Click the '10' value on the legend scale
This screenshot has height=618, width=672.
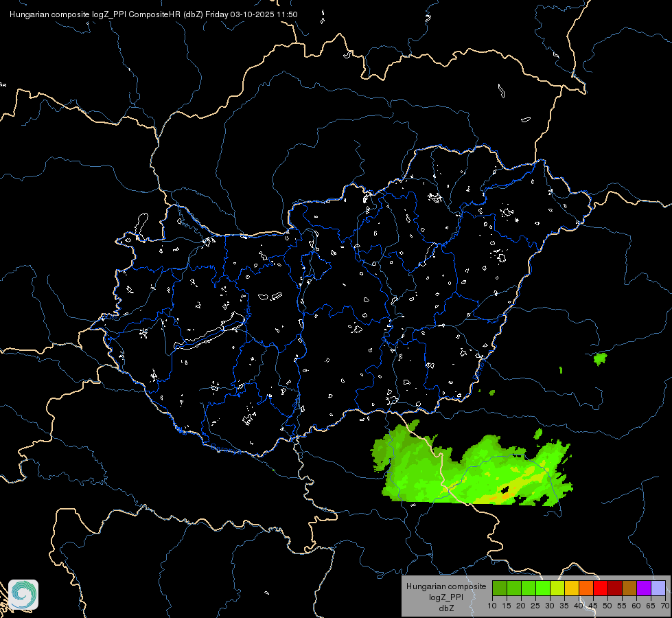[492, 606]
